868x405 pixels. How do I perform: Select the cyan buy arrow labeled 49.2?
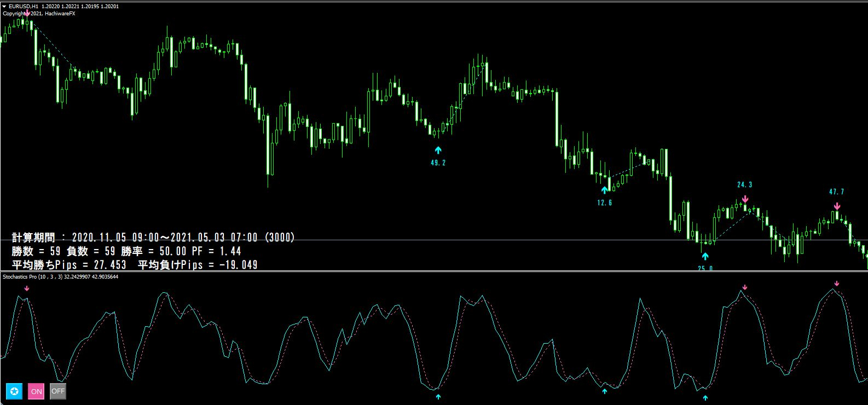click(437, 150)
